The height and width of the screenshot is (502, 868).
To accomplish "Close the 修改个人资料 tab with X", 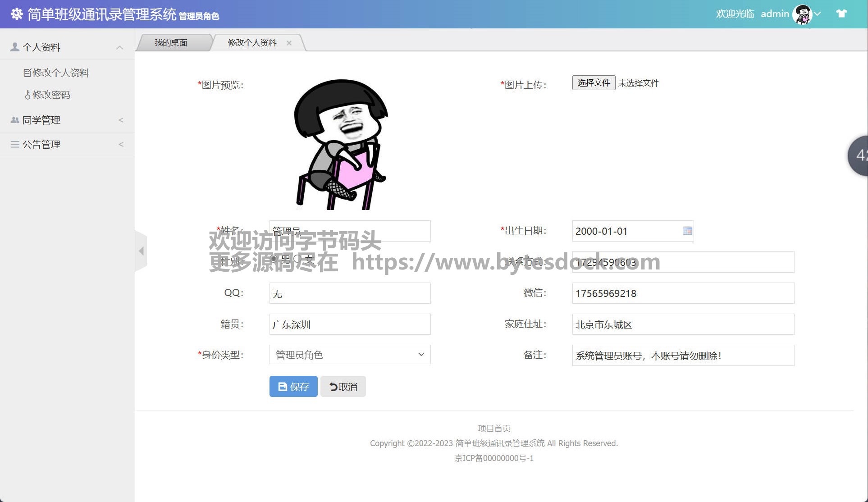I will tap(289, 43).
